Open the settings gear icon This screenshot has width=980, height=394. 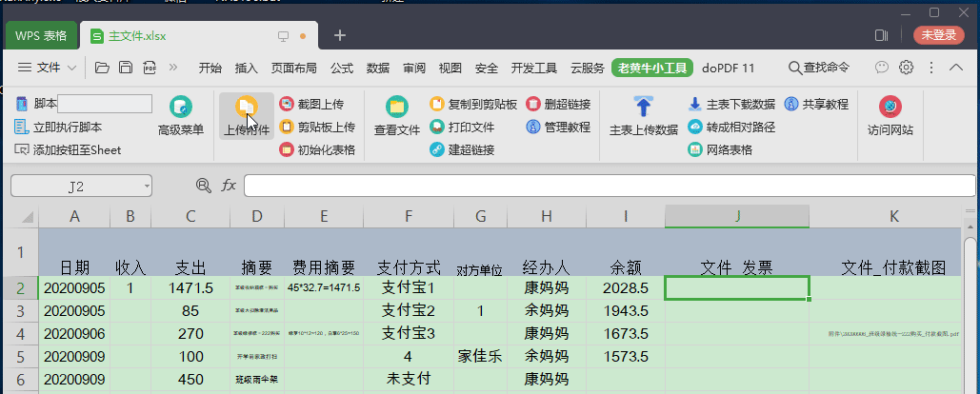(907, 68)
